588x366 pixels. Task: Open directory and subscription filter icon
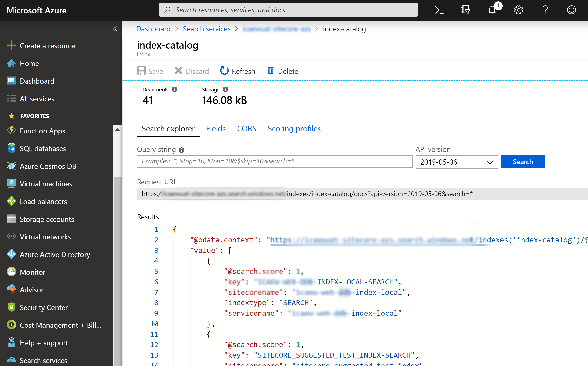465,10
